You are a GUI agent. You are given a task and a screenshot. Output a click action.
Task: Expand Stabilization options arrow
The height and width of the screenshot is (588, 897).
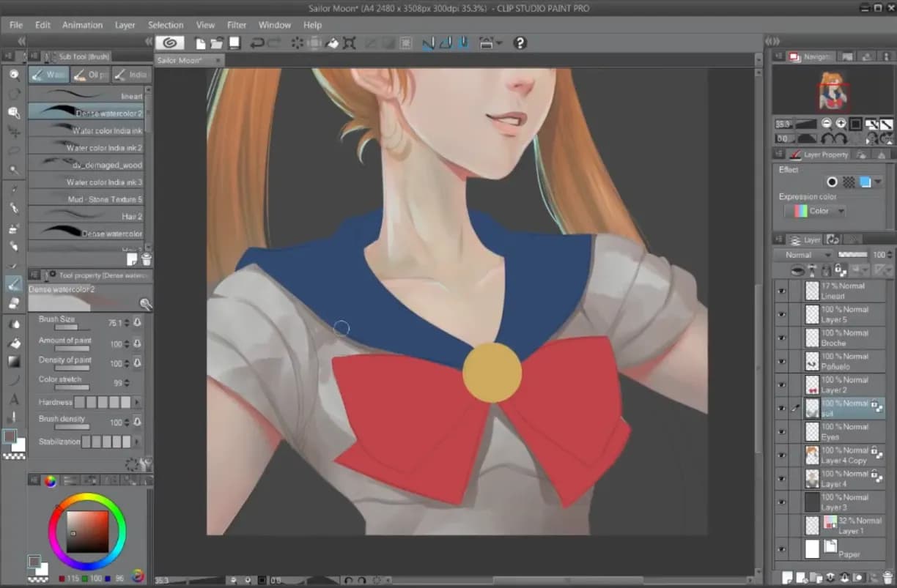click(x=137, y=442)
